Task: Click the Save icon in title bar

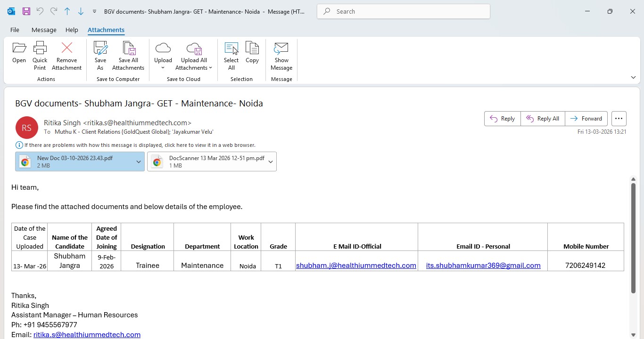Action: 26,11
